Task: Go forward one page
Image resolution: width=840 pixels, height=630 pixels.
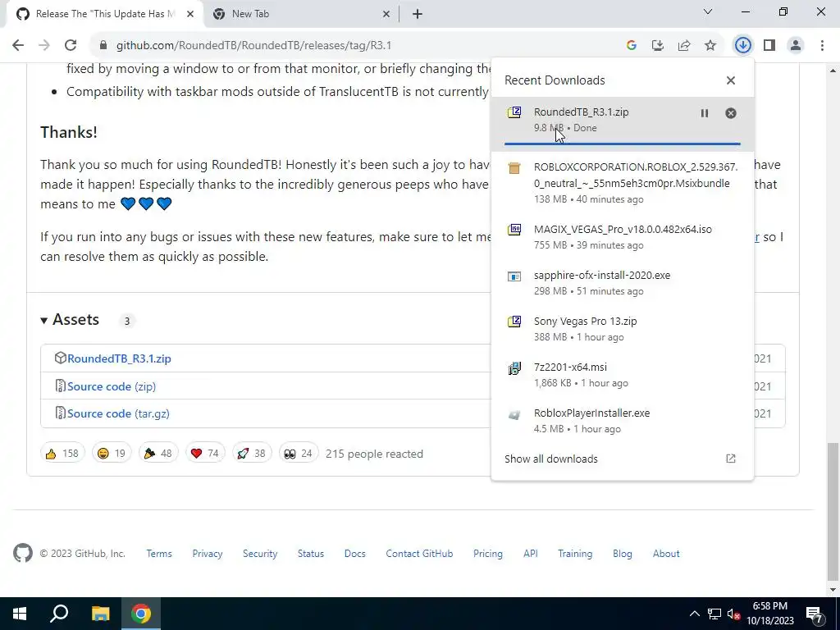Action: point(44,46)
